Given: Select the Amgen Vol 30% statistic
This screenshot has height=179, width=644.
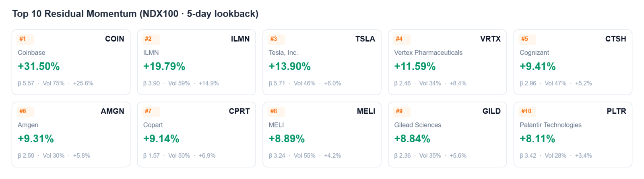Looking at the screenshot, I should point(54,156).
